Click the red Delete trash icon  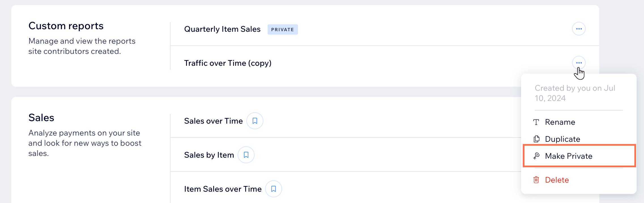[536, 180]
